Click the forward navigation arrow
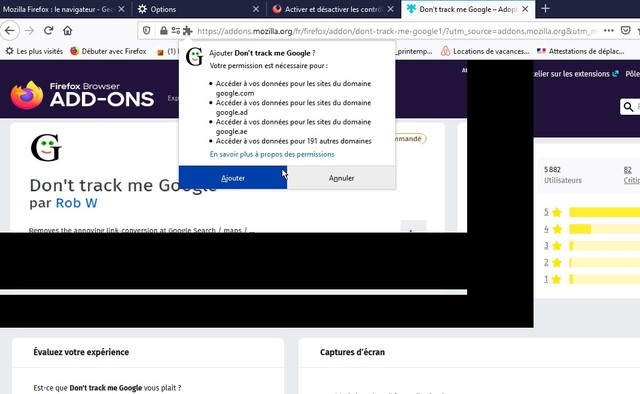The width and height of the screenshot is (640, 394). coord(29,31)
